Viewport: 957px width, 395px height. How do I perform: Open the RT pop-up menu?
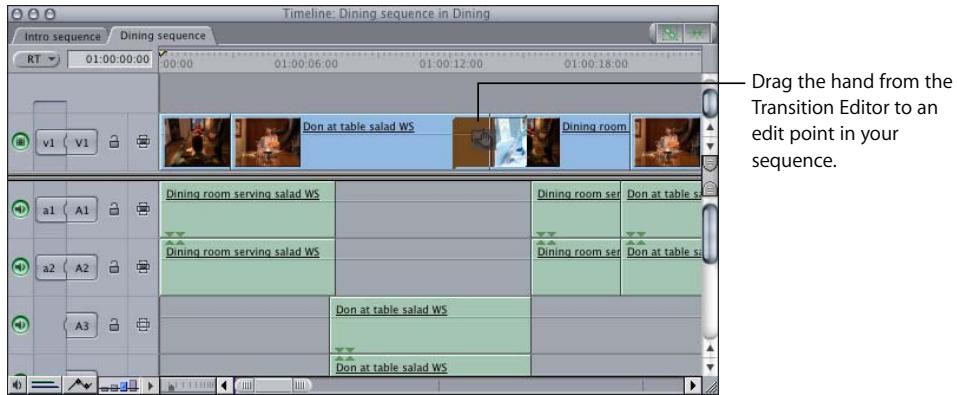(x=37, y=59)
